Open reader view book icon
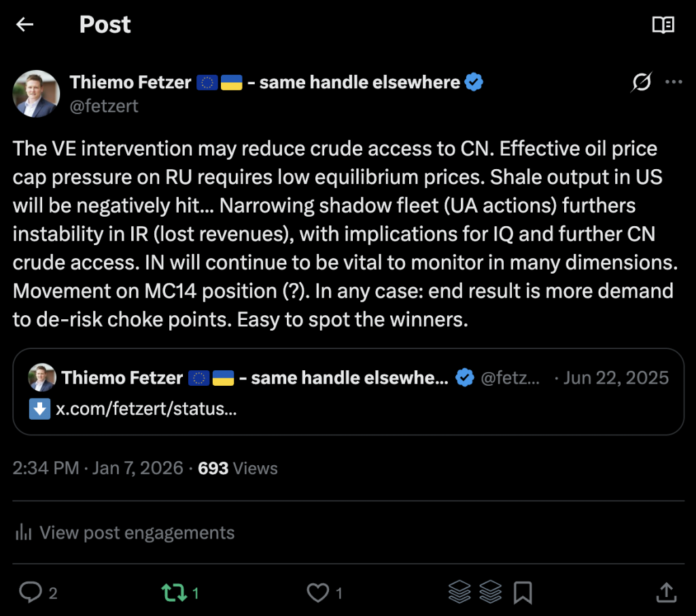 tap(663, 25)
